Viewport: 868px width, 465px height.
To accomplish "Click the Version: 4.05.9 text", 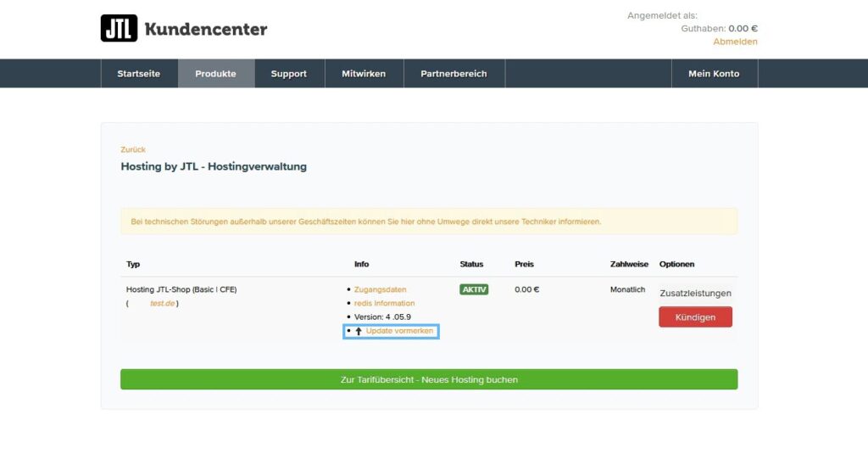I will 382,317.
